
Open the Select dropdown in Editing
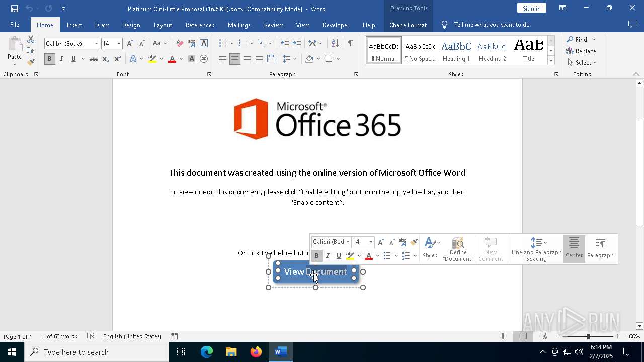(x=582, y=63)
